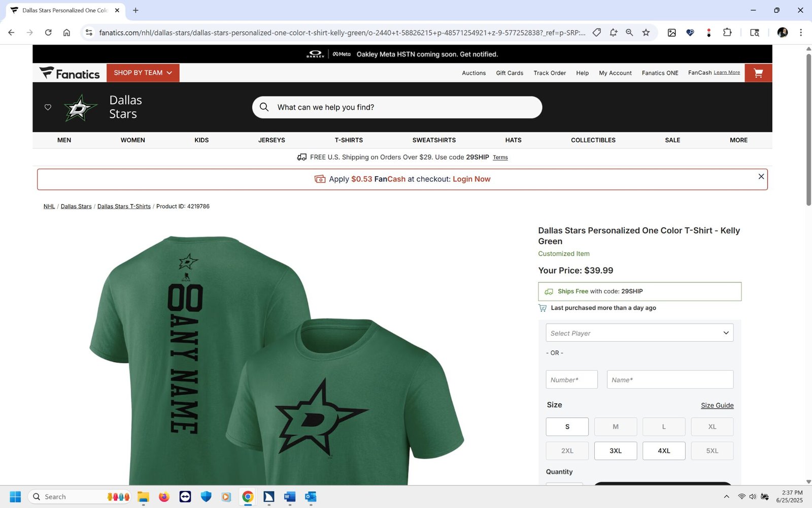Screen dimensions: 812x508
Task: Open the side panel search icon
Action: [755, 33]
